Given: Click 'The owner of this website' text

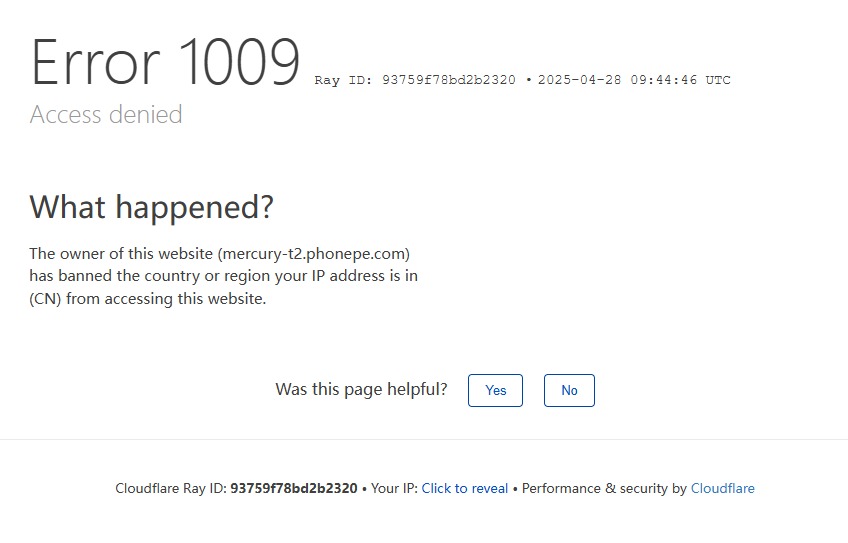Looking at the screenshot, I should 121,254.
